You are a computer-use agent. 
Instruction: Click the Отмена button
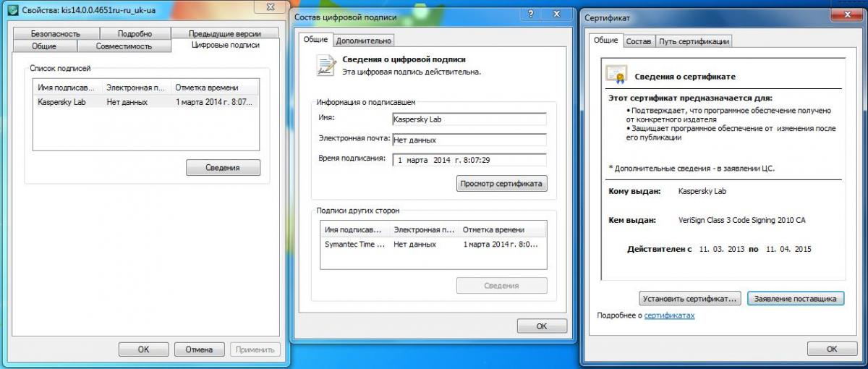tap(199, 349)
